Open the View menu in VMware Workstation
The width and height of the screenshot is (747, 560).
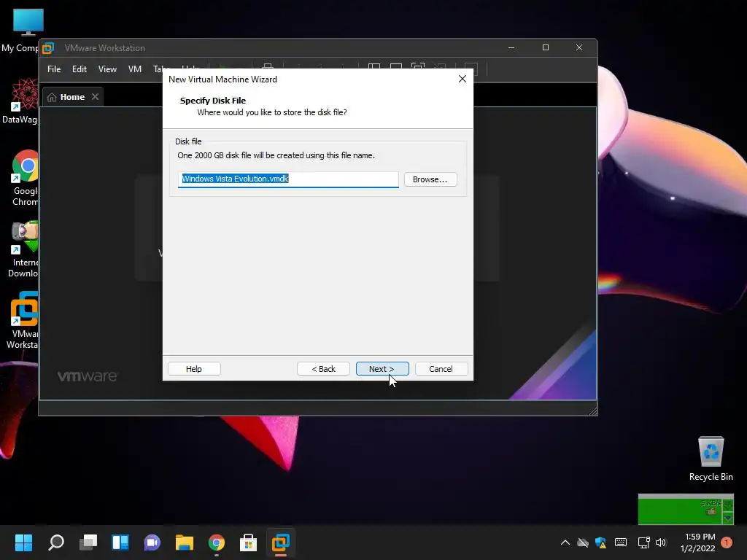107,69
